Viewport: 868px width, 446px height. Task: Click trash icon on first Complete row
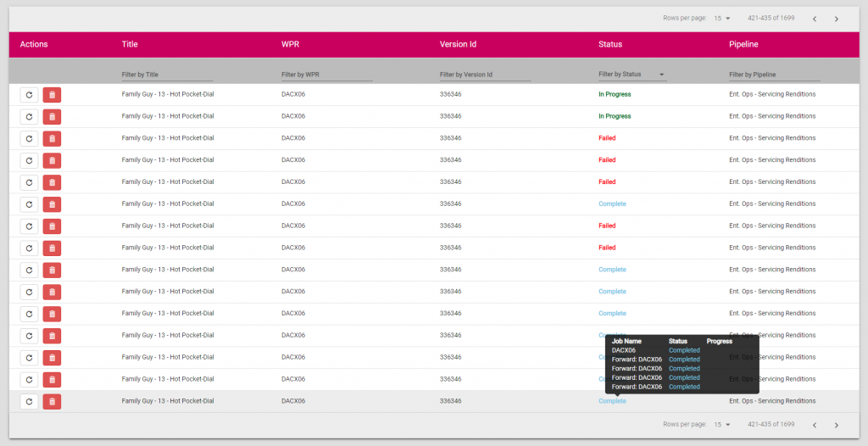coord(52,204)
